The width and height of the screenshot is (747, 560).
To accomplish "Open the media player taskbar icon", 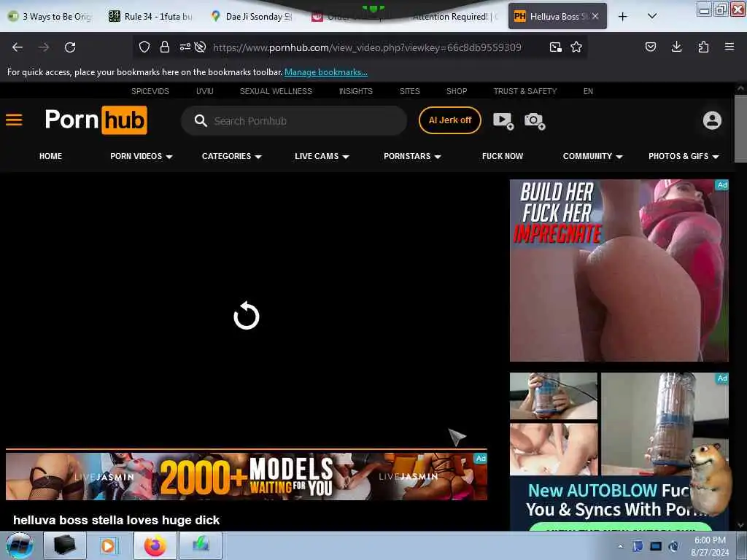I will pyautogui.click(x=110, y=545).
